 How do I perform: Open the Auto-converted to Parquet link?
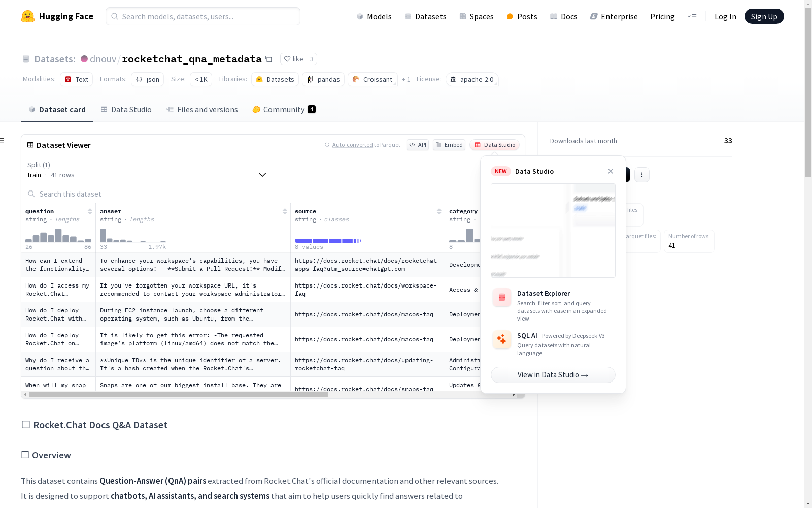(353, 145)
